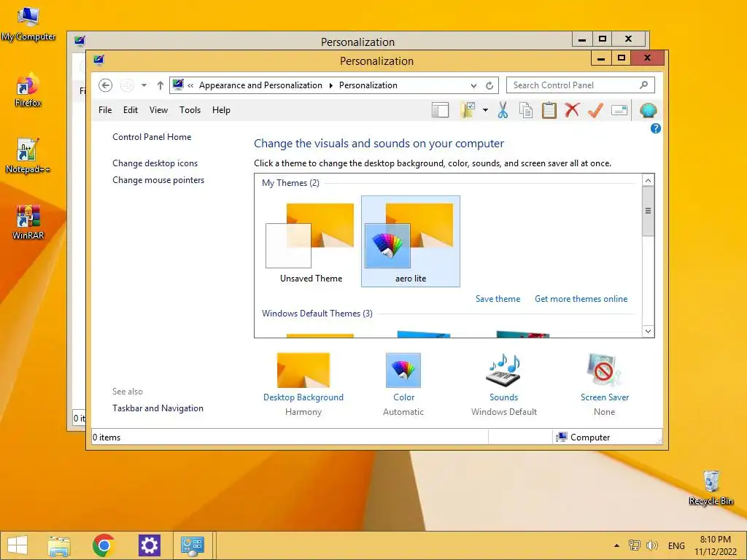Open the dropdown arrow beside folder options icon
This screenshot has height=560, width=747.
tap(485, 110)
